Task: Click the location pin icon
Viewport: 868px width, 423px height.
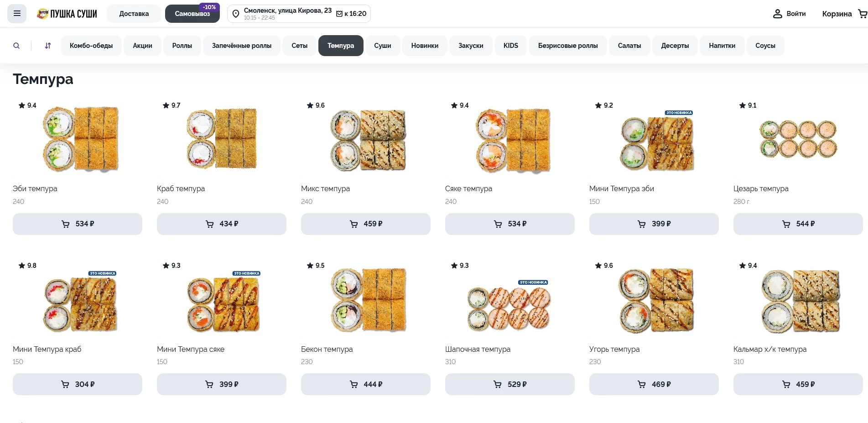Action: point(236,14)
